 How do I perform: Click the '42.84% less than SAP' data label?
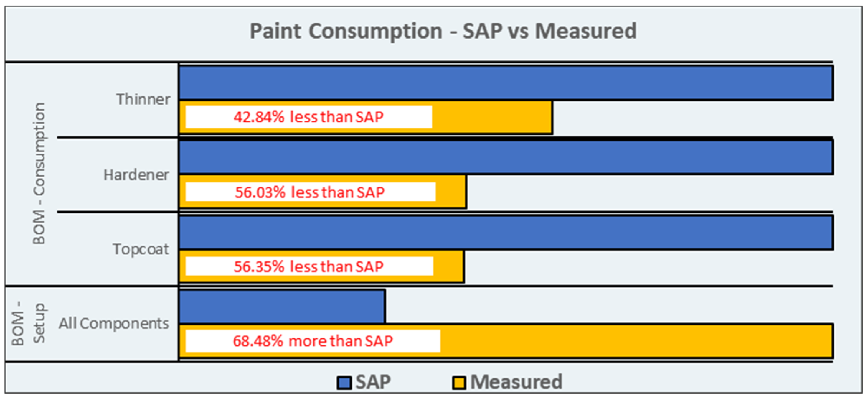click(x=308, y=117)
